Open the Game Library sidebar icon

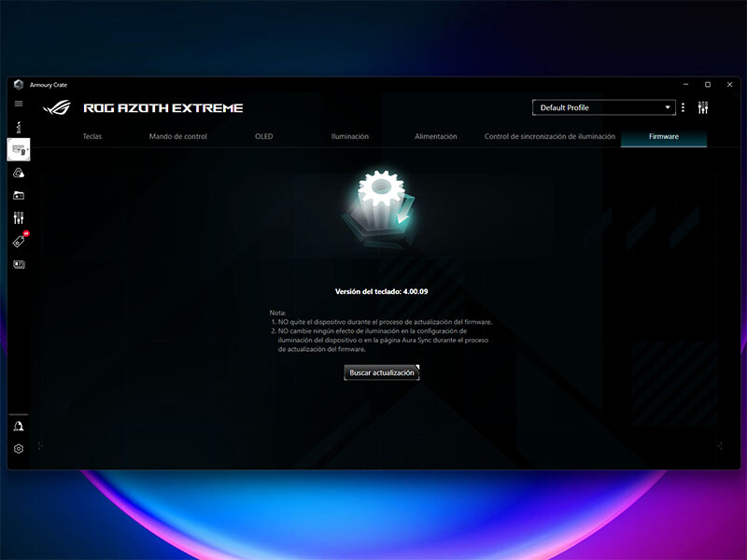pos(19,195)
